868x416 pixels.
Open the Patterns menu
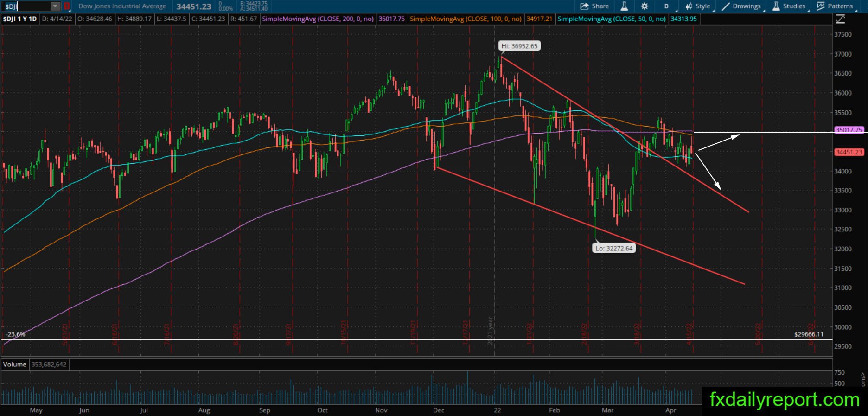pos(835,6)
